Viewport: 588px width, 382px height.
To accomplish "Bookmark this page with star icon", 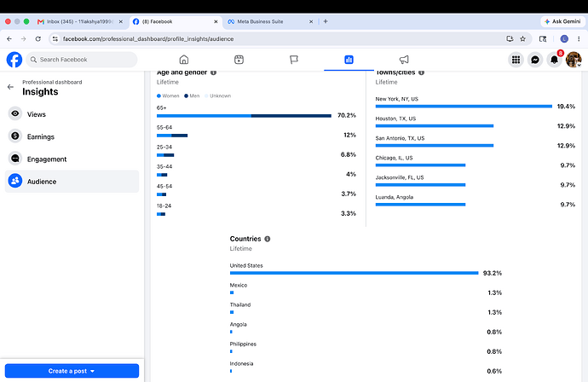I will coord(522,38).
